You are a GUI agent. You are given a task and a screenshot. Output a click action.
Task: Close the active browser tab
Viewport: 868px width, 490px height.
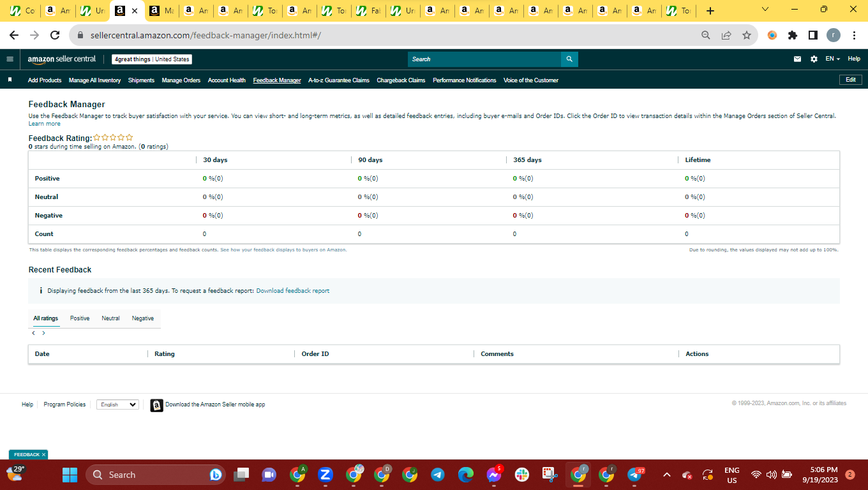pos(135,11)
